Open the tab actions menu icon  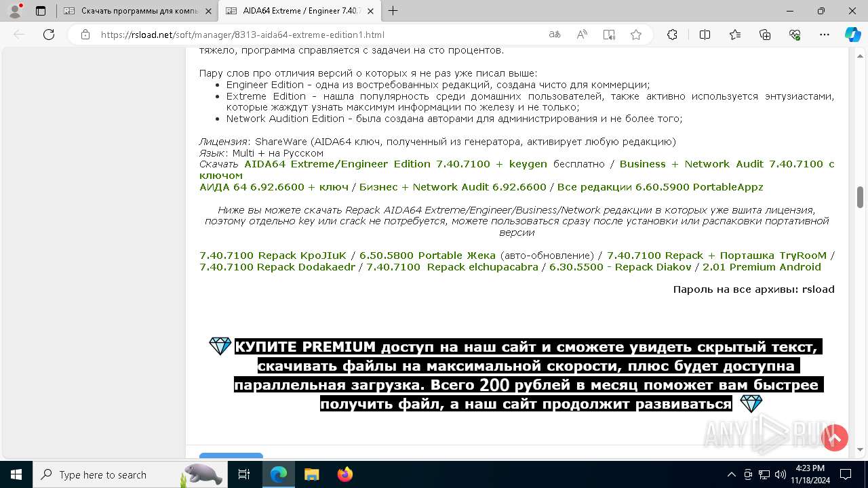[x=41, y=11]
